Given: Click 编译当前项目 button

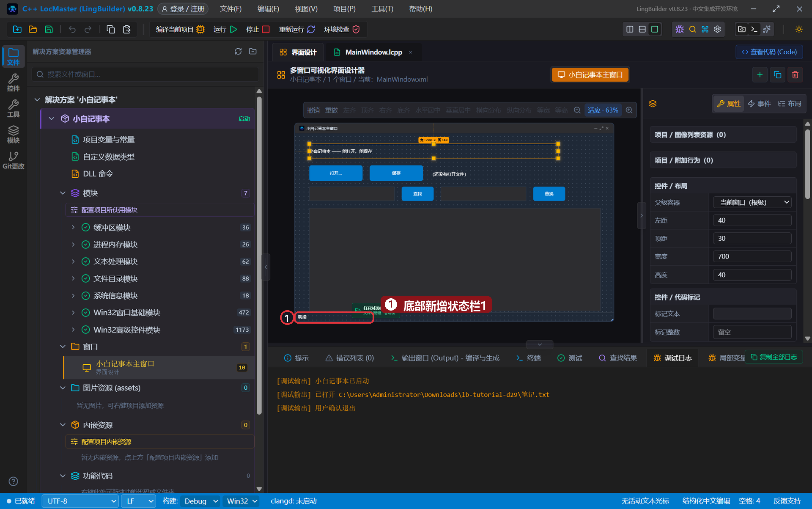Looking at the screenshot, I should coord(180,29).
